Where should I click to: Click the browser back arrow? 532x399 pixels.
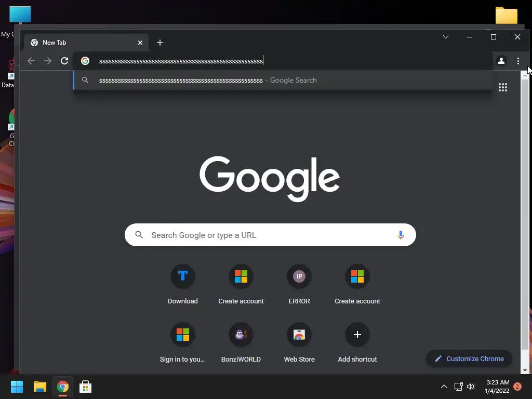click(31, 61)
